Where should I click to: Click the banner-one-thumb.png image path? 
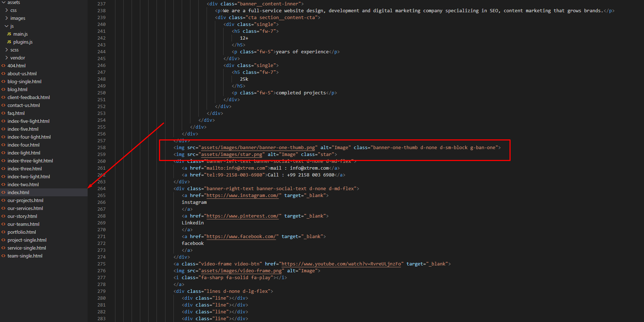point(258,147)
